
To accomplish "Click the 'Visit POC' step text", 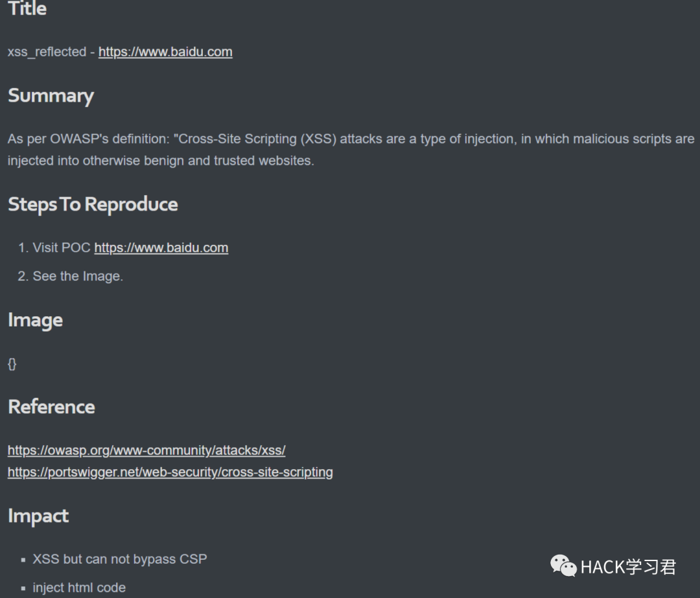I will pyautogui.click(x=62, y=247).
